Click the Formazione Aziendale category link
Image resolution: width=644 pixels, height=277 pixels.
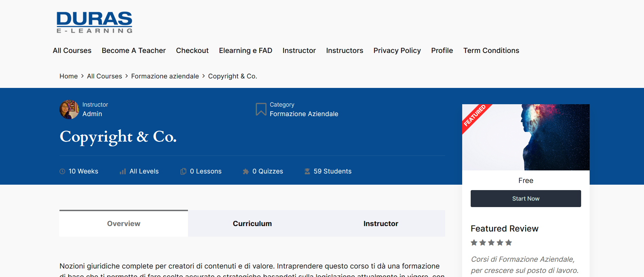pos(304,114)
